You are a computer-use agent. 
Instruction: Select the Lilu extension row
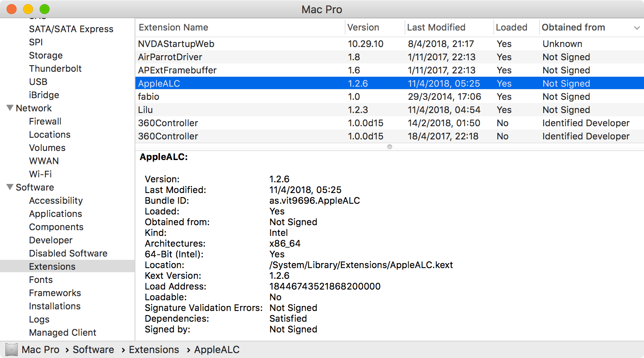390,110
